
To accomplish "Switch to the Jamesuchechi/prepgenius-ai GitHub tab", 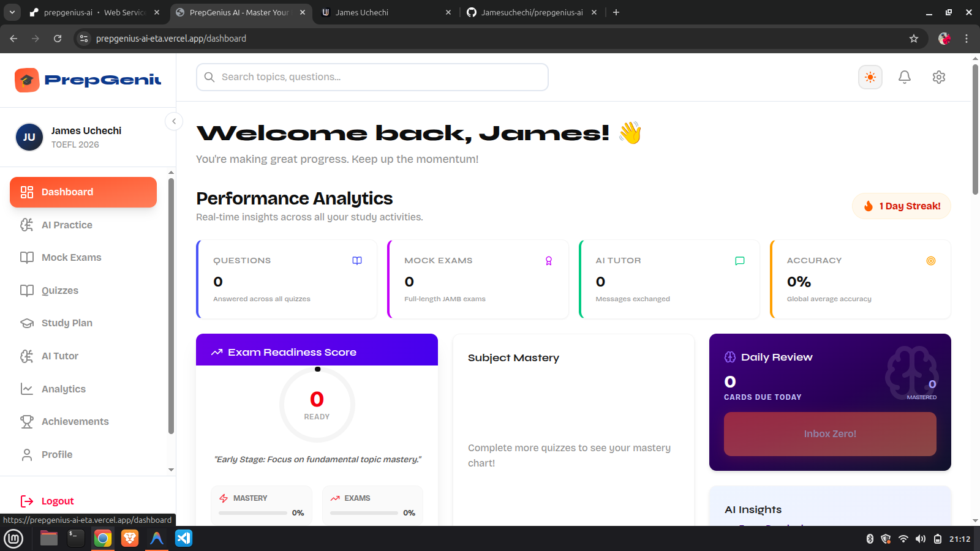I will (532, 12).
